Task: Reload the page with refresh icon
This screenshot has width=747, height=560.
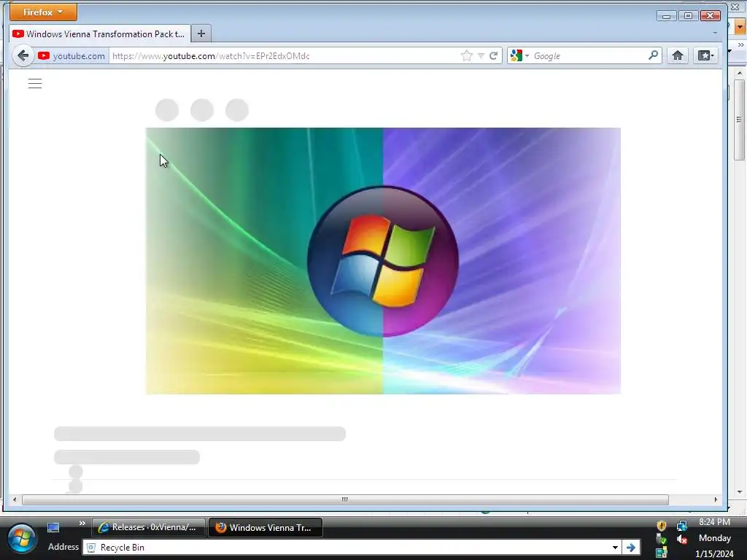Action: click(494, 55)
